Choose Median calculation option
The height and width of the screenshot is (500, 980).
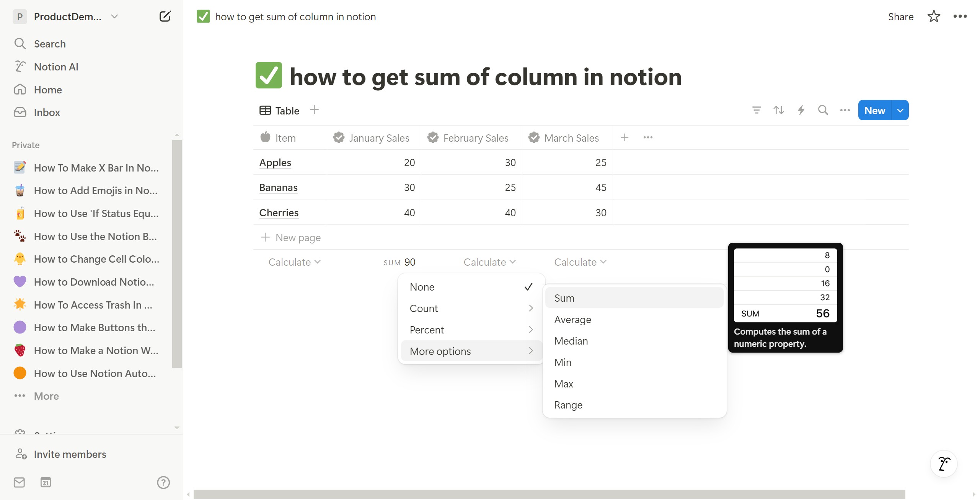click(x=634, y=341)
